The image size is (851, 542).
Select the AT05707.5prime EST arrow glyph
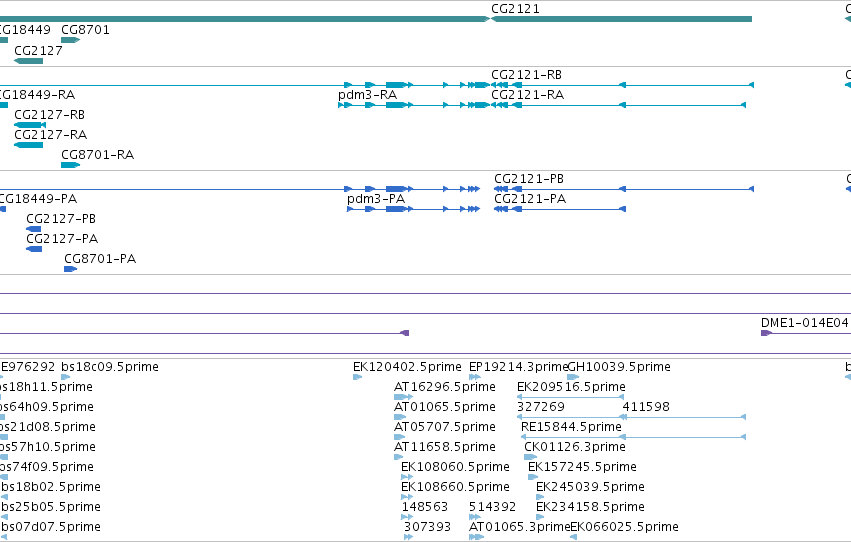(400, 437)
